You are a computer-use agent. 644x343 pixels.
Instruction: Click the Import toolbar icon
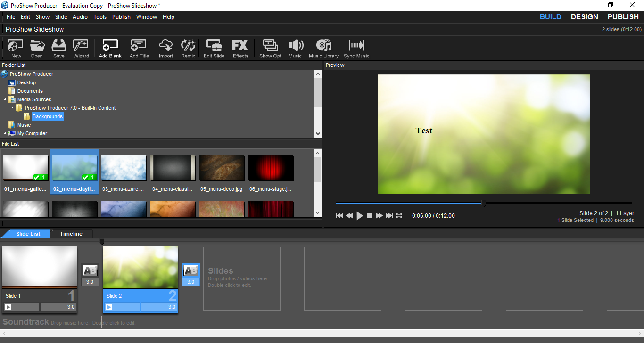coord(166,49)
